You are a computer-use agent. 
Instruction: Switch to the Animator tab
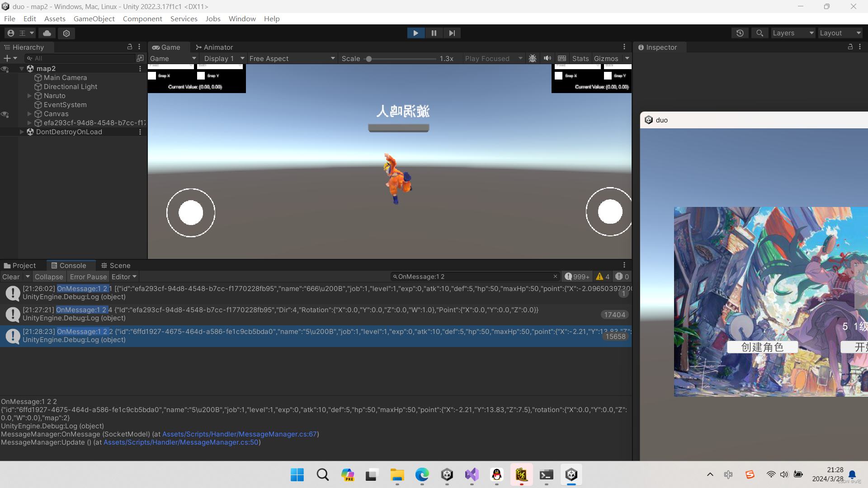(x=214, y=47)
